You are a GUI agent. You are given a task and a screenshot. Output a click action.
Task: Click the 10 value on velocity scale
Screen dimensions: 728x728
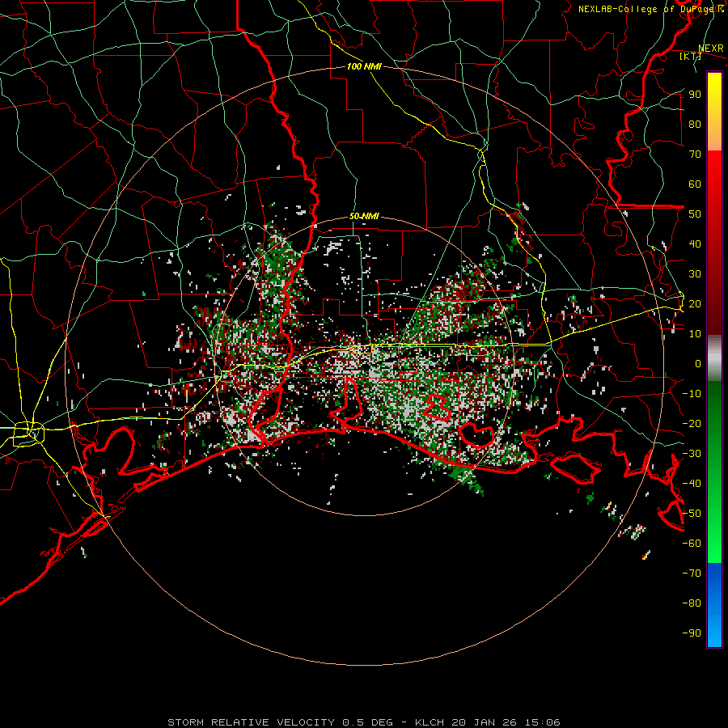pos(695,334)
